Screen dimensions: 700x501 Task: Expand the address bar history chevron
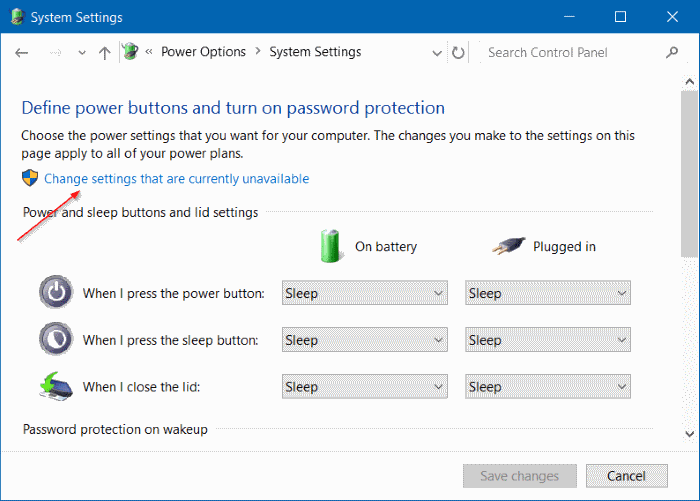pyautogui.click(x=437, y=53)
